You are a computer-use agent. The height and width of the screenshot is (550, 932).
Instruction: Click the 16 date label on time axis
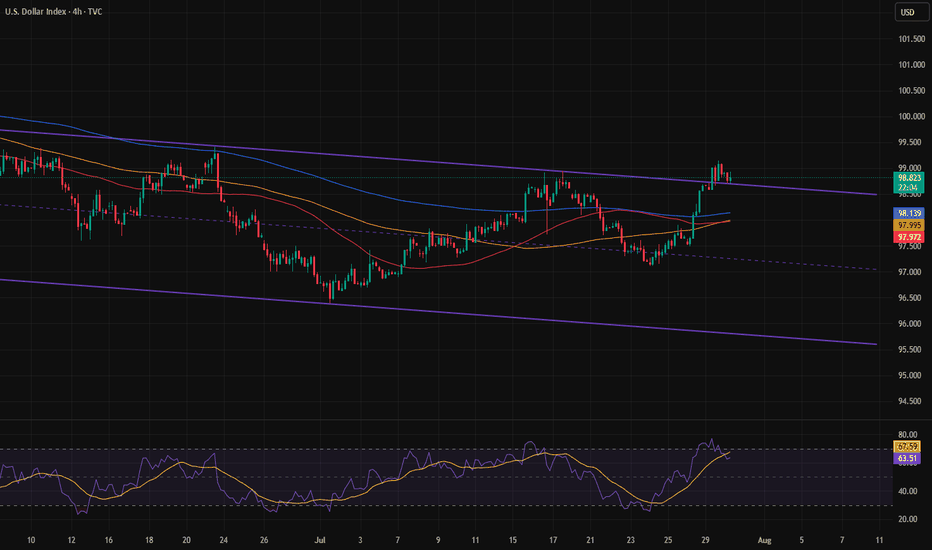109,540
